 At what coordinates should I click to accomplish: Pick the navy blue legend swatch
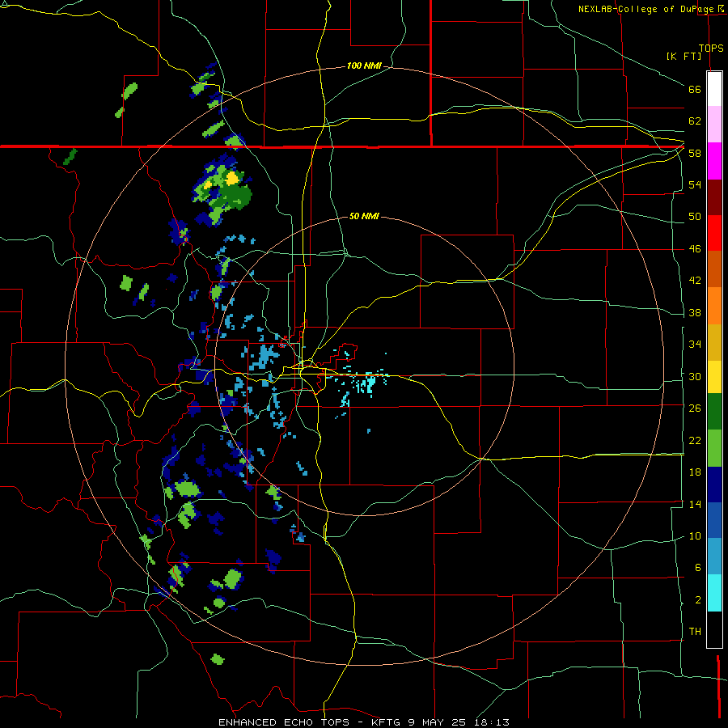pos(714,485)
